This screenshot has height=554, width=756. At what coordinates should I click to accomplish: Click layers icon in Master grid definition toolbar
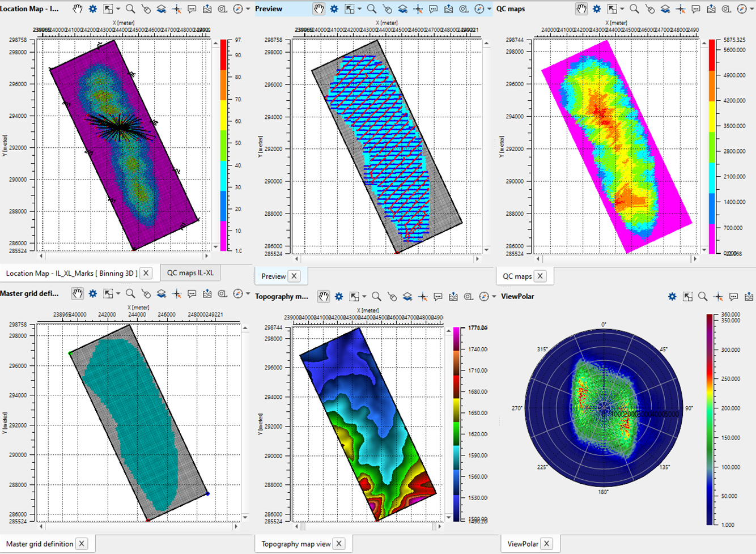pos(162,293)
